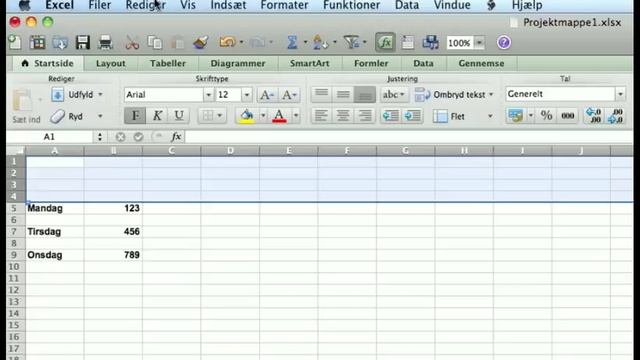Toggle bottom vertical alignment
640x360 pixels.
click(x=364, y=95)
